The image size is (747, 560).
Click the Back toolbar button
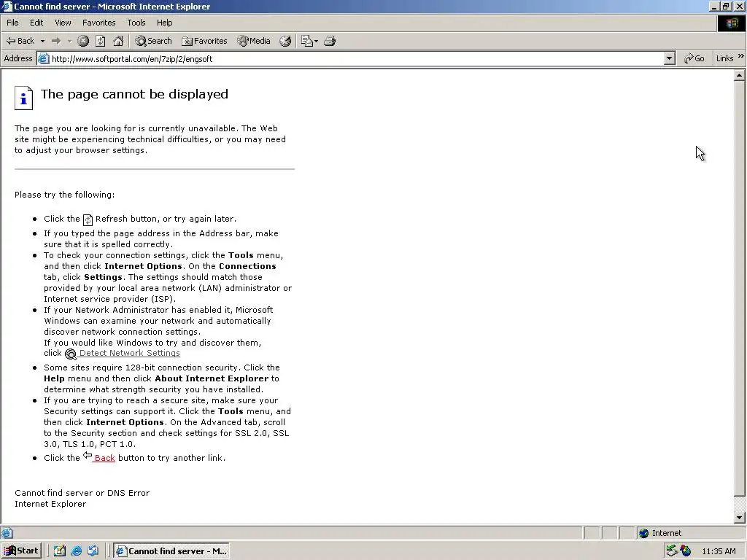coord(20,41)
